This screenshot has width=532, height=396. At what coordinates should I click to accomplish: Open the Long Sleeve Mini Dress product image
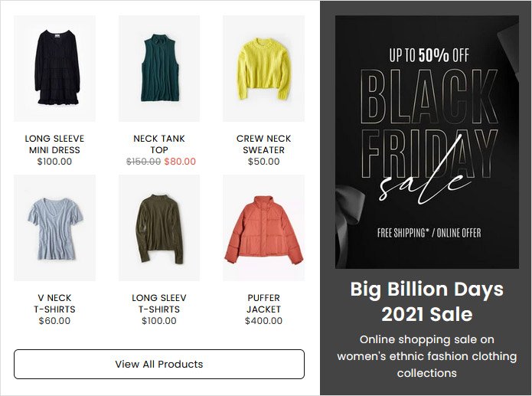54,69
